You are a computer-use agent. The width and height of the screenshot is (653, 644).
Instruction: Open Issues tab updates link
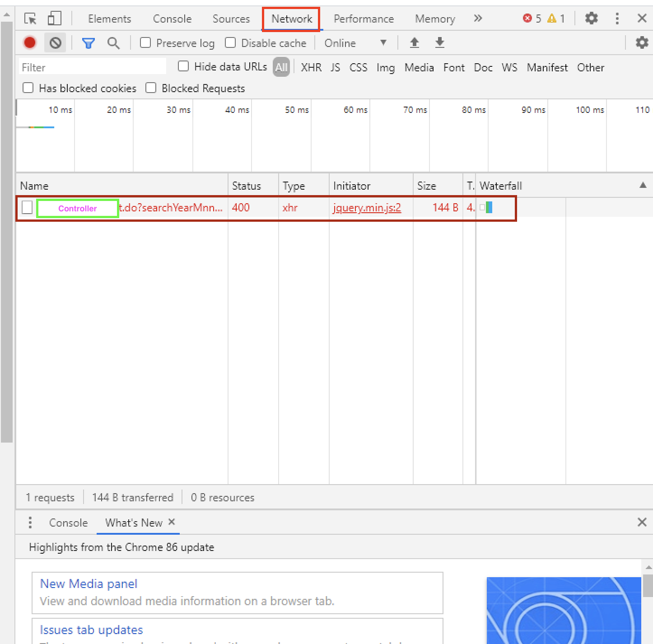coord(91,630)
